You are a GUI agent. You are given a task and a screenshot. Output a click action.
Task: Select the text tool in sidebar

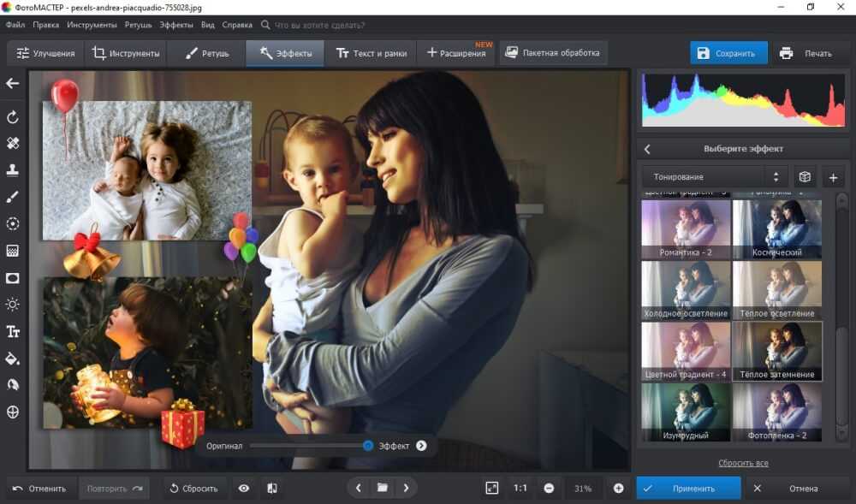pos(13,331)
